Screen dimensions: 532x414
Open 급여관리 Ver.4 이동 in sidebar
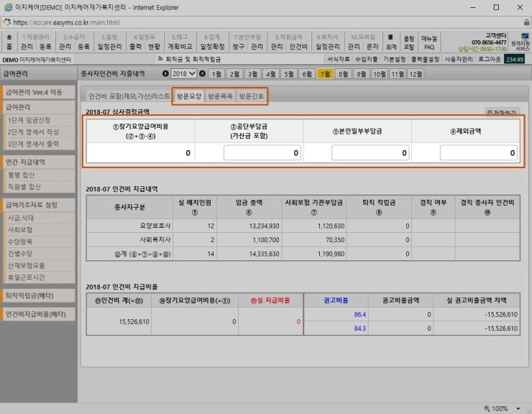(38, 92)
